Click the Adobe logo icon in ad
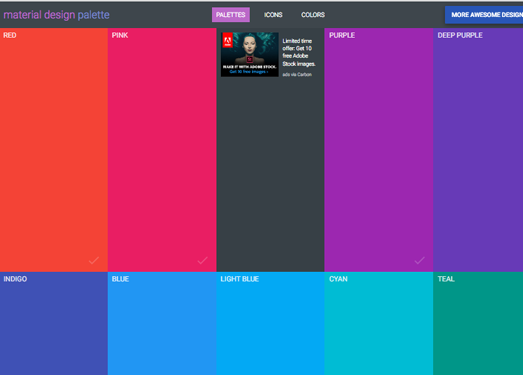Screen dimensions: 523x375 [x=227, y=40]
